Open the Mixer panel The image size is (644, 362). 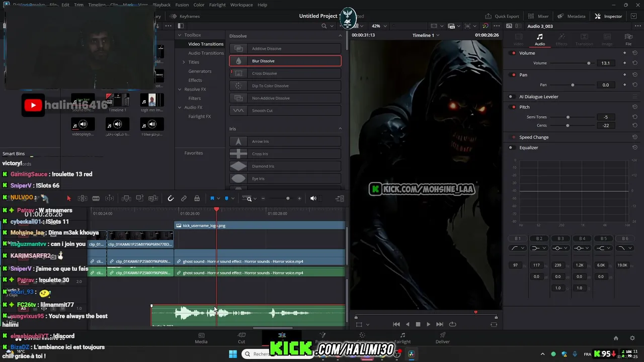coord(538,16)
